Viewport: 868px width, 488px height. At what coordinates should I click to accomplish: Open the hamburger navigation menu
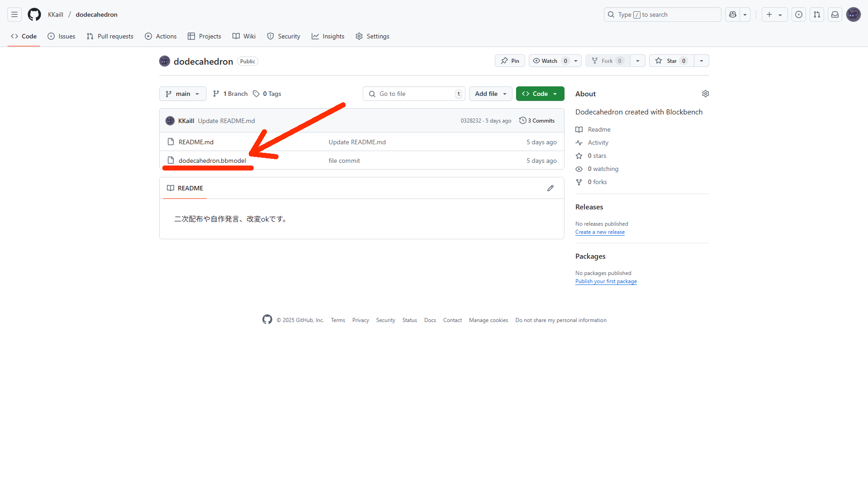click(x=14, y=14)
